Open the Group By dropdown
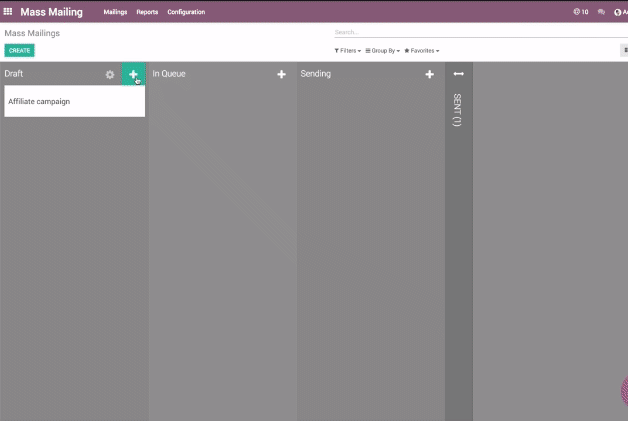Viewport: 628px width, 421px height. [382, 50]
